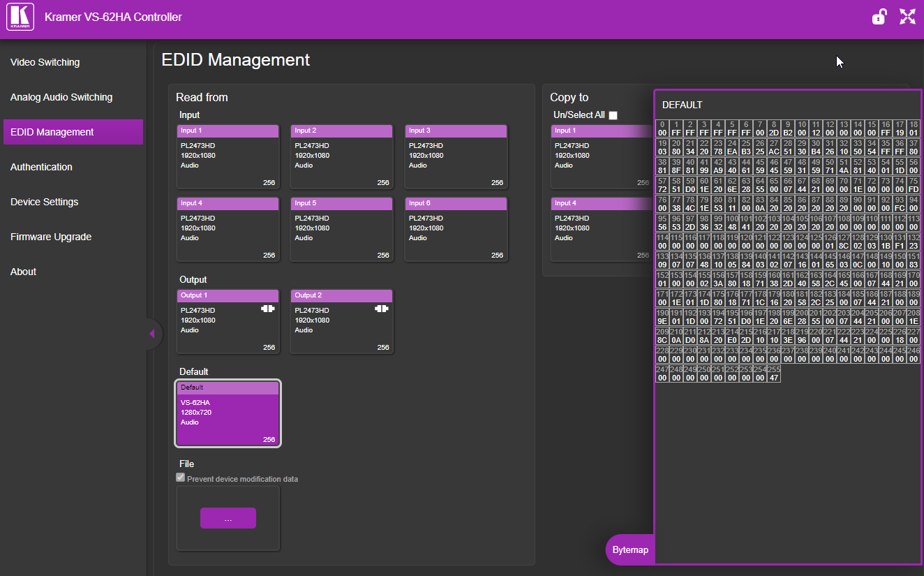Select the Default VS-62HA EDID card
The width and height of the screenshot is (924, 576).
click(228, 413)
